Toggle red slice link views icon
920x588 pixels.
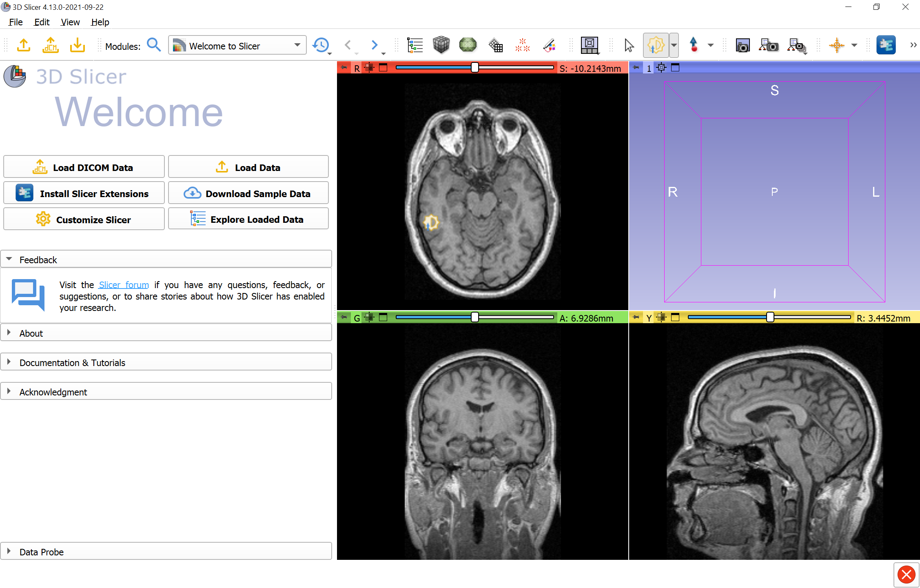pos(370,68)
